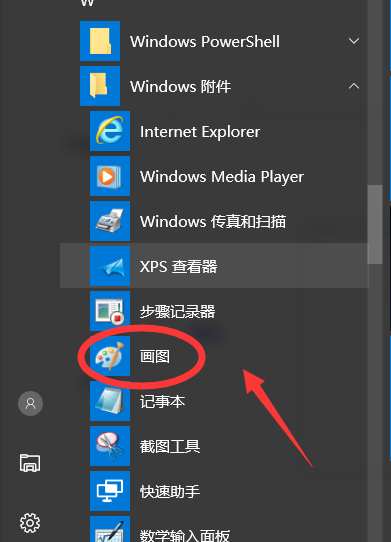Click the app list scrollbar thumb
Screen dimensions: 391x542
click(x=375, y=224)
